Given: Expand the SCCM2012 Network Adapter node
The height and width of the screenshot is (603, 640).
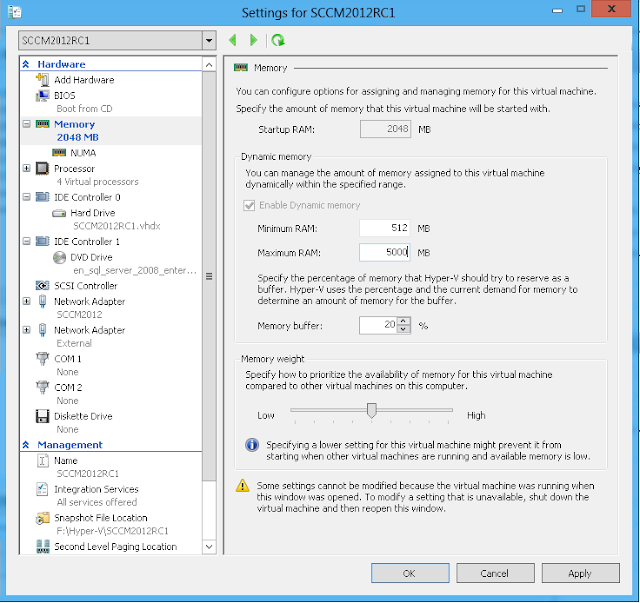Looking at the screenshot, I should tap(27, 301).
